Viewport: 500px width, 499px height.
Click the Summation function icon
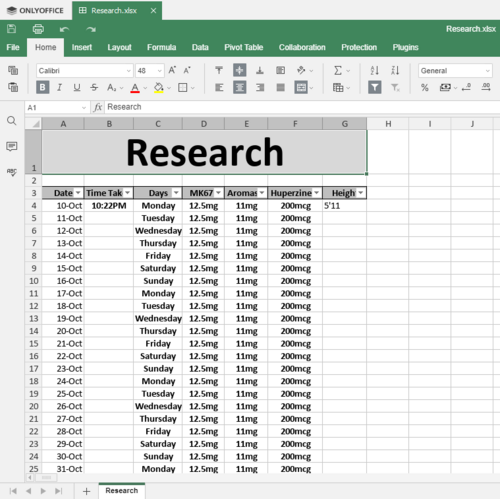pyautogui.click(x=338, y=70)
